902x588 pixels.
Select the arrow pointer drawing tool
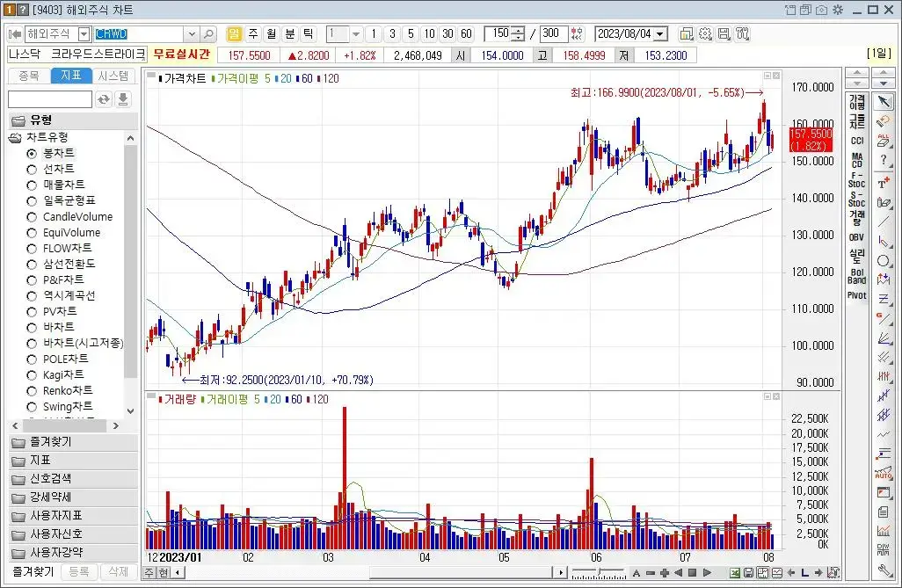point(883,102)
